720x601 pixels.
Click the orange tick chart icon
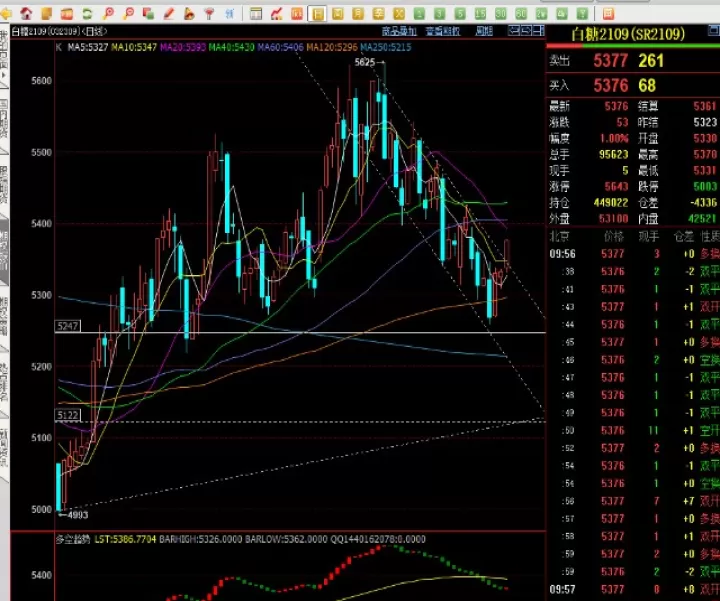(x=297, y=14)
